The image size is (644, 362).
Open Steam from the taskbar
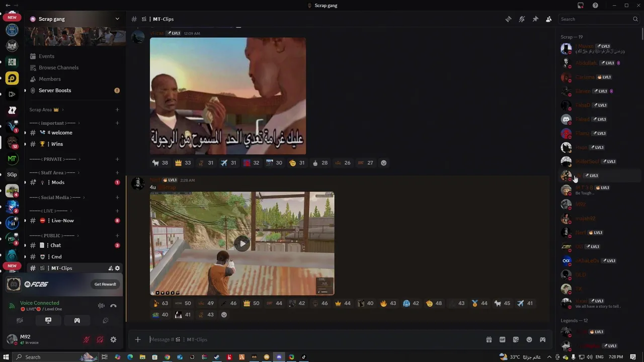[217, 357]
